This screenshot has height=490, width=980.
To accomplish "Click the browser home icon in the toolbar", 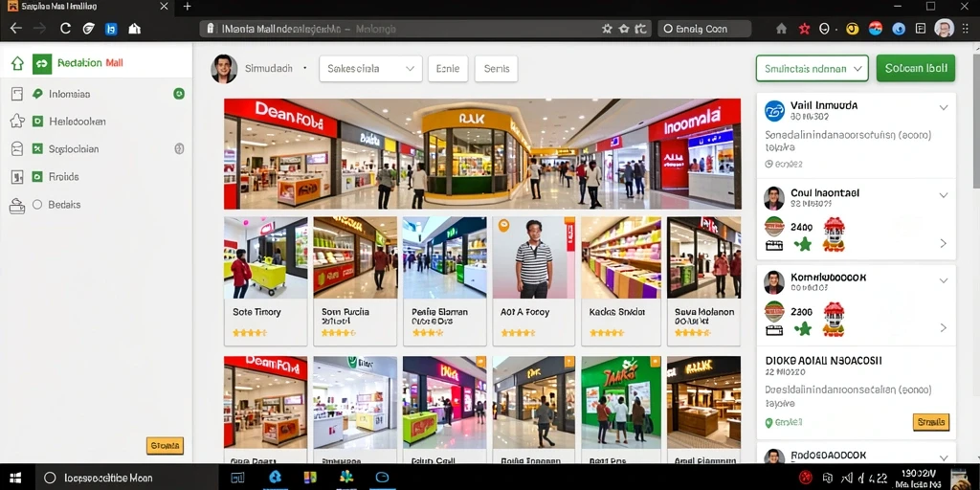I will (x=781, y=29).
